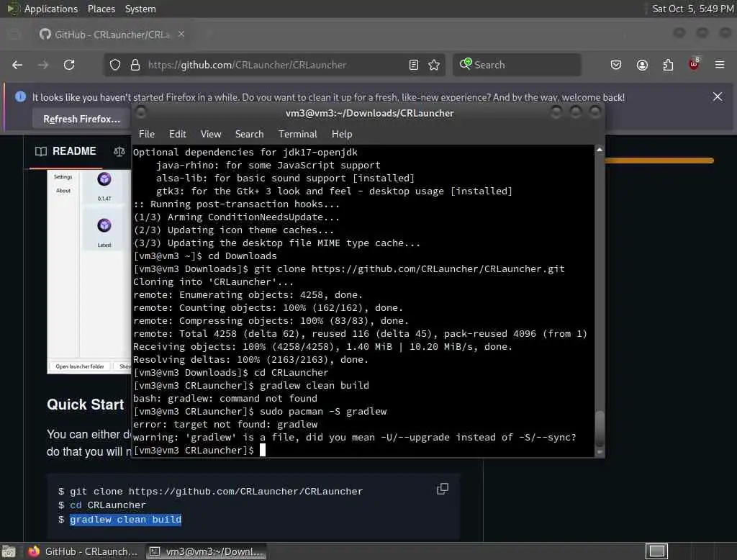Click the git clone URL in code block
The width and height of the screenshot is (737, 560).
click(x=245, y=492)
